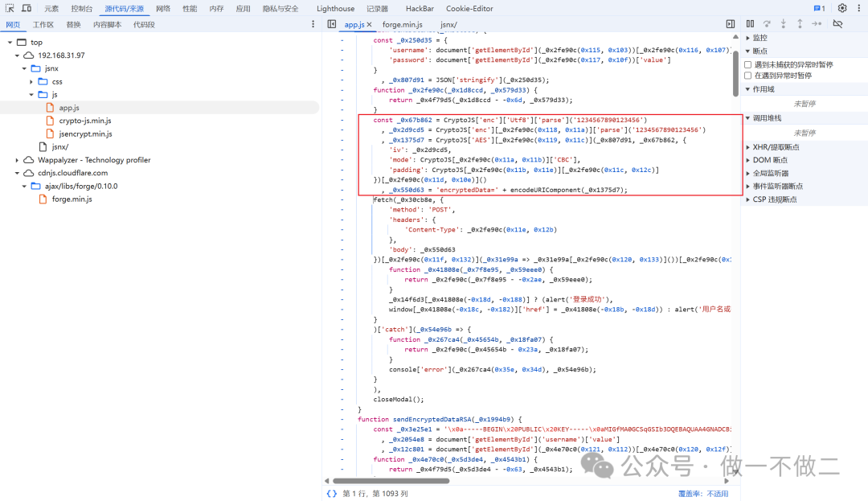Screen dimensions: 868x501
Task: Expand the 事件监听器断点 section
Action: [x=747, y=186]
